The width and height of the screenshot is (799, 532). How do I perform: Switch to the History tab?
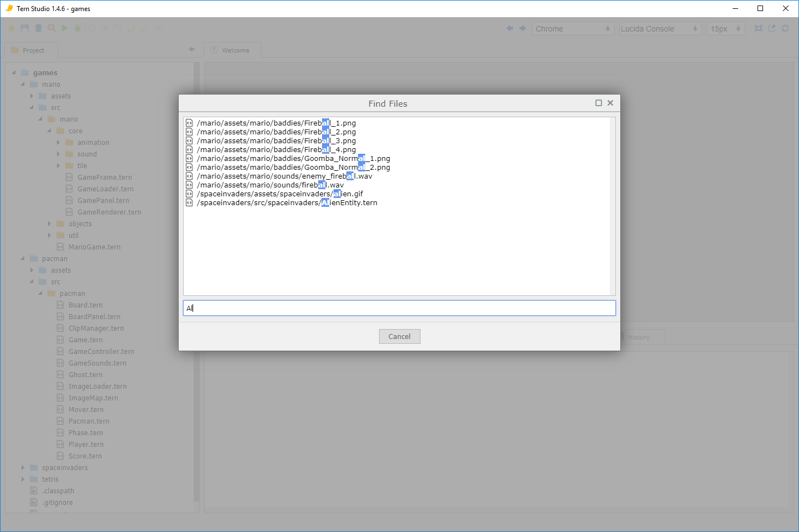click(639, 337)
